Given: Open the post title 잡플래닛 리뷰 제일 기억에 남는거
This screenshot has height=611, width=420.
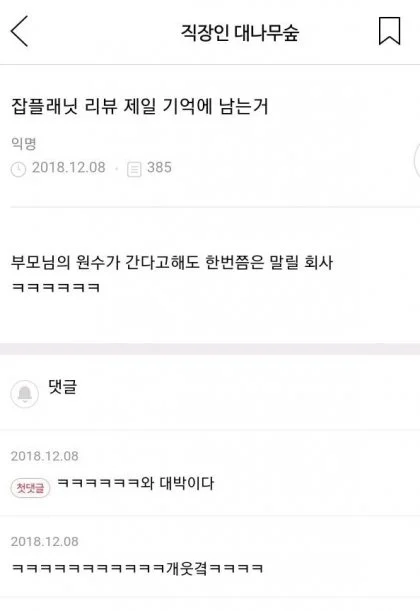Looking at the screenshot, I should click(x=140, y=106).
